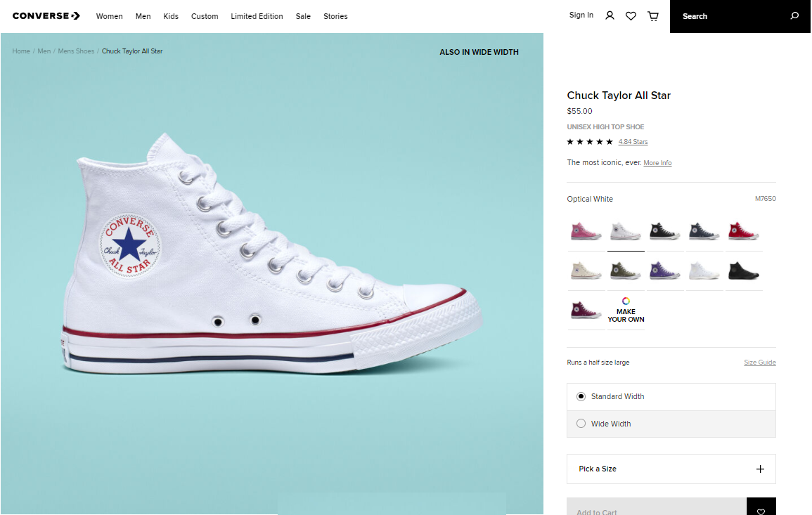This screenshot has height=515, width=812.
Task: Open the 4.84 Stars reviews link
Action: coord(633,142)
